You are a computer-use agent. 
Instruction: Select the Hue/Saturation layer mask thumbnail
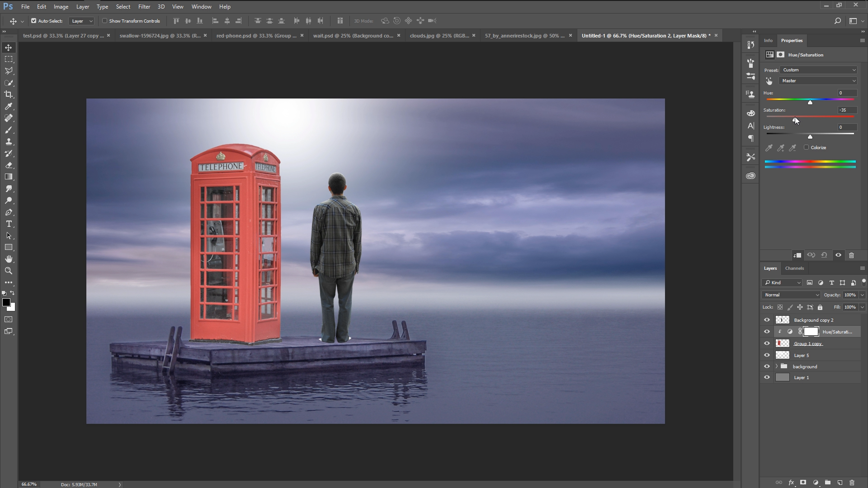[811, 332]
